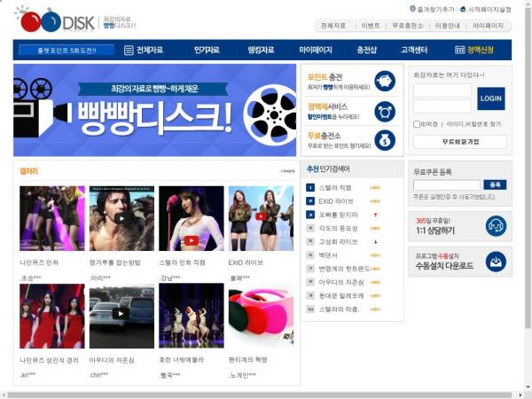Open the 전체자료 list menu in navigation bar
The height and width of the screenshot is (399, 532).
[x=145, y=51]
